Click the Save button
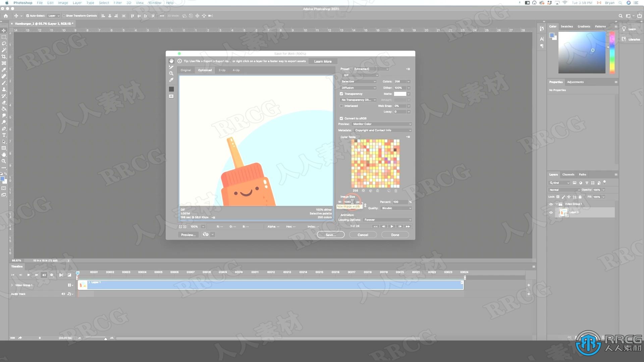This screenshot has height=362, width=644. point(330,235)
